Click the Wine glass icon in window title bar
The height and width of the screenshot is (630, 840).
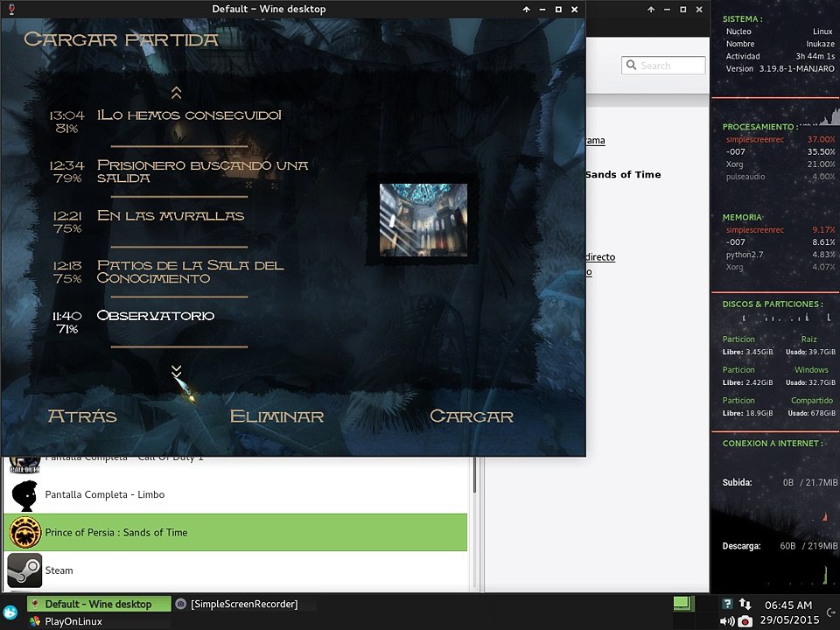11,9
